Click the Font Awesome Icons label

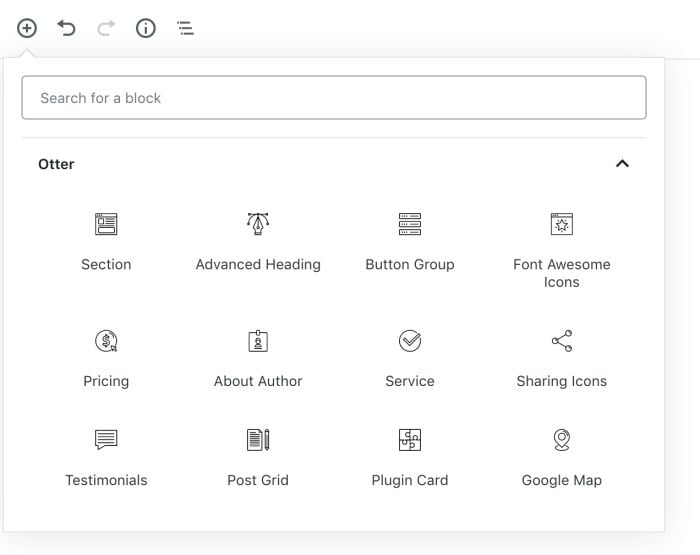pos(562,273)
